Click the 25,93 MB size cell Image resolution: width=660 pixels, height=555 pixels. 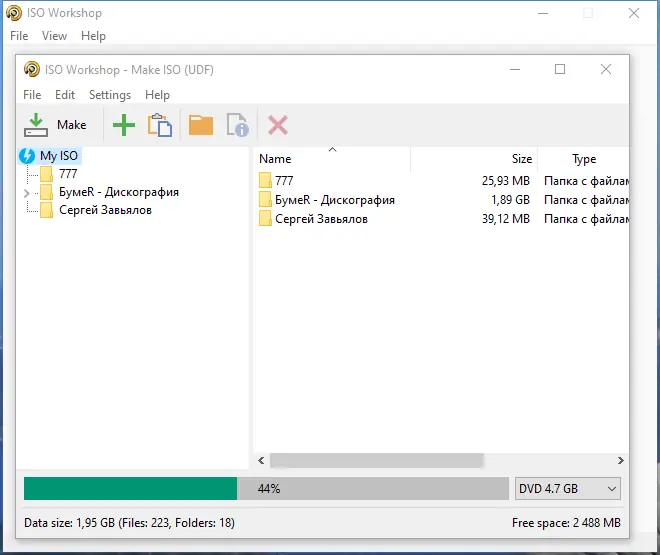click(506, 181)
